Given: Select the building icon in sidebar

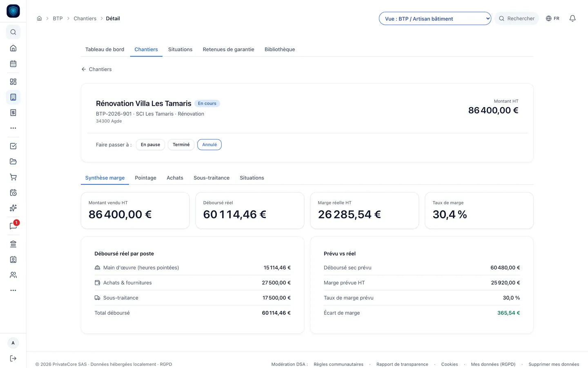Looking at the screenshot, I should (x=13, y=97).
